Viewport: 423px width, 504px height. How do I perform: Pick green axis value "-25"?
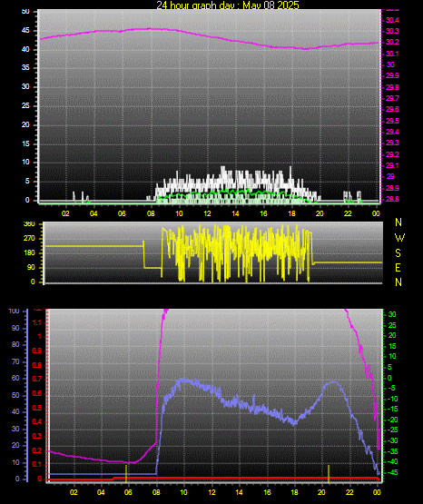(393, 430)
